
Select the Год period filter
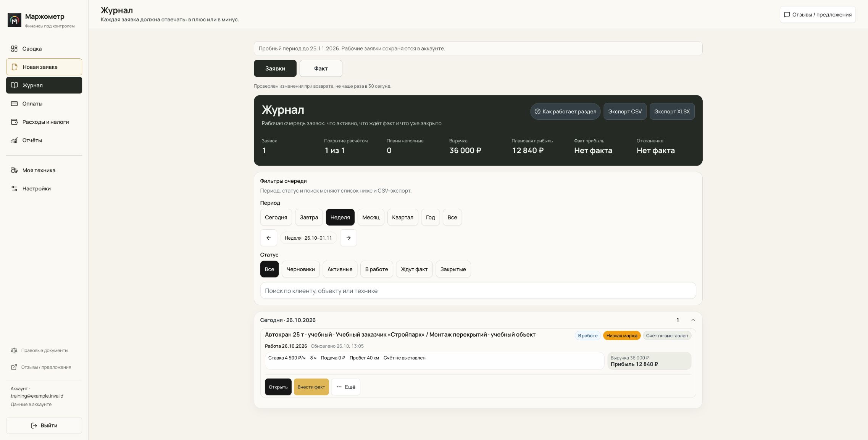click(430, 217)
